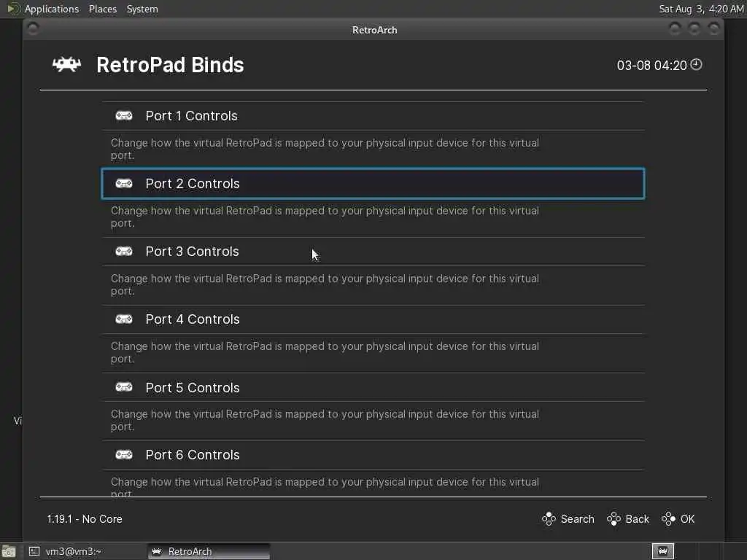This screenshot has width=747, height=560.
Task: Open Port 6 Controls settings
Action: pos(192,455)
